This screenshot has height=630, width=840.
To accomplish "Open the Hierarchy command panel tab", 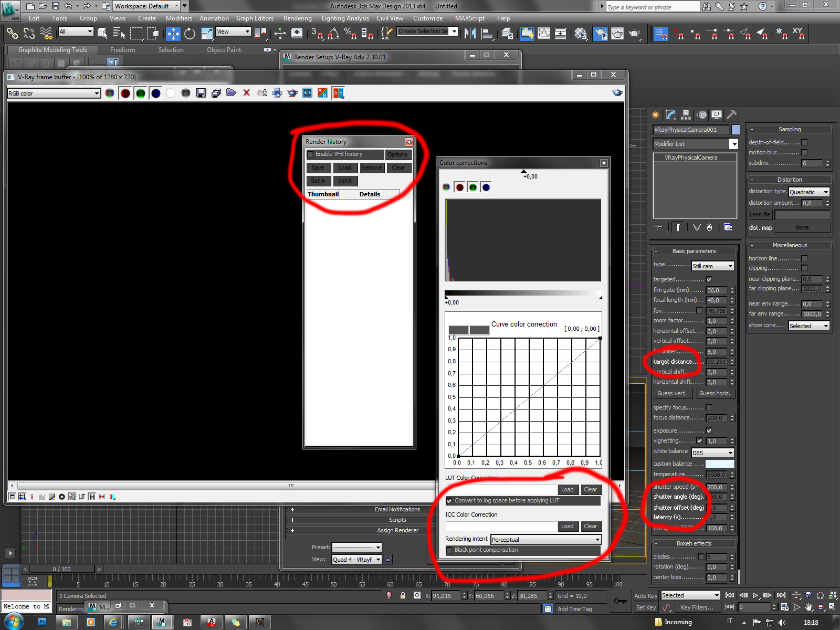I will (686, 115).
